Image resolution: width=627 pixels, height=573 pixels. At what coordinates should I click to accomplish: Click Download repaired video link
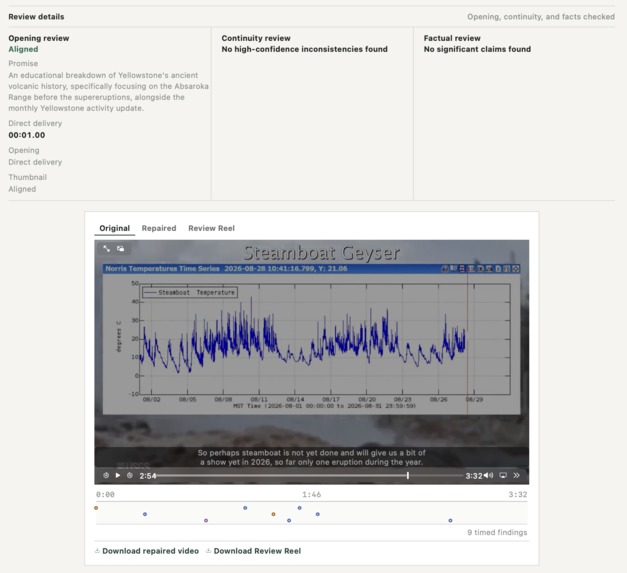[147, 551]
